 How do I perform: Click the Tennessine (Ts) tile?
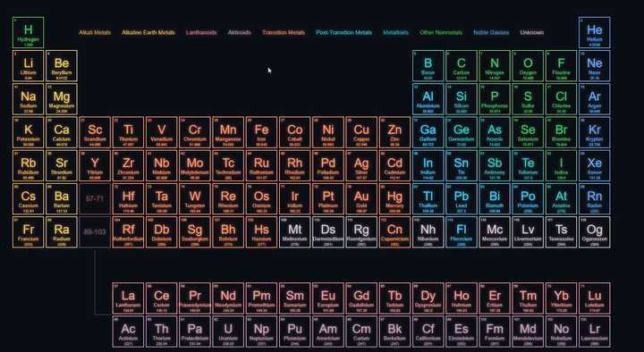[x=561, y=232]
